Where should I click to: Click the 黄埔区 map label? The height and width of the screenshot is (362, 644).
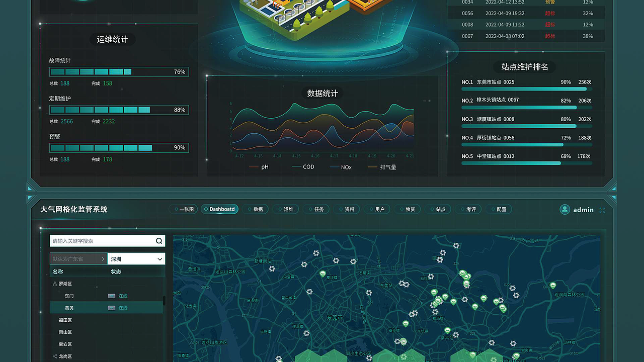pyautogui.click(x=194, y=269)
